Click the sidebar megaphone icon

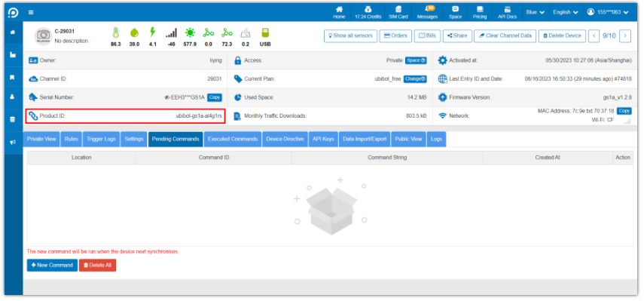(x=13, y=142)
